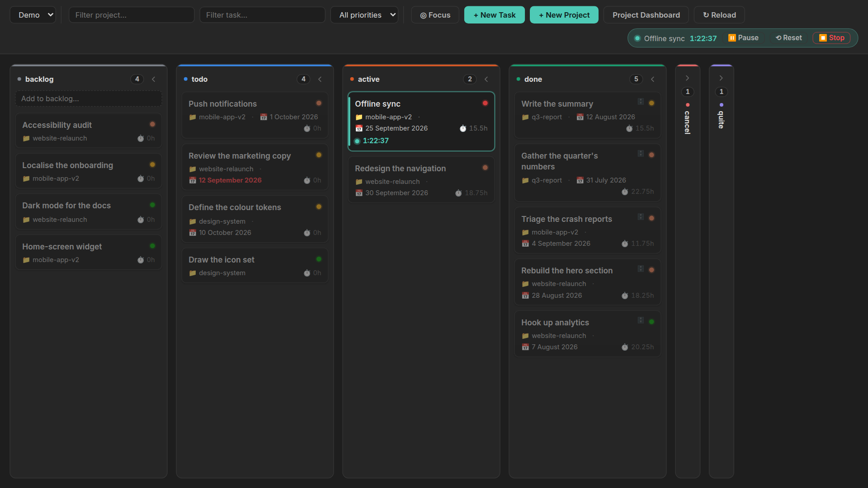Screen dimensions: 868x488
Task: Open the Project Dashboard
Action: click(646, 15)
